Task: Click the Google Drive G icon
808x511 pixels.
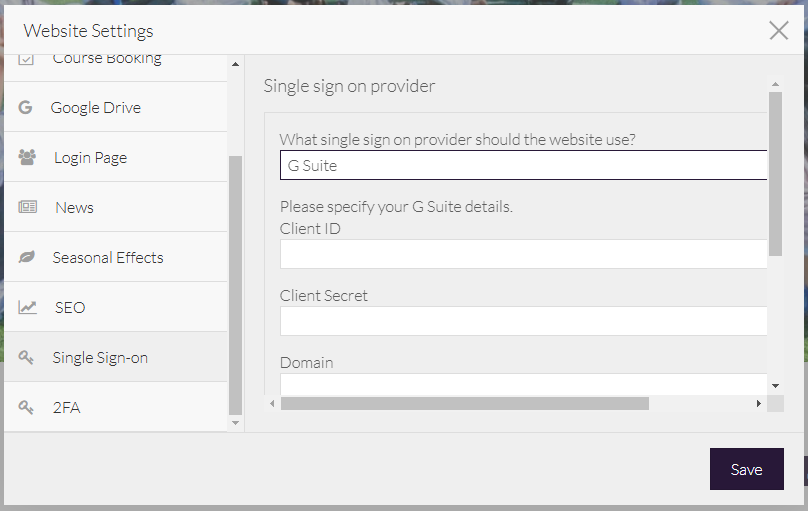Action: tap(26, 107)
